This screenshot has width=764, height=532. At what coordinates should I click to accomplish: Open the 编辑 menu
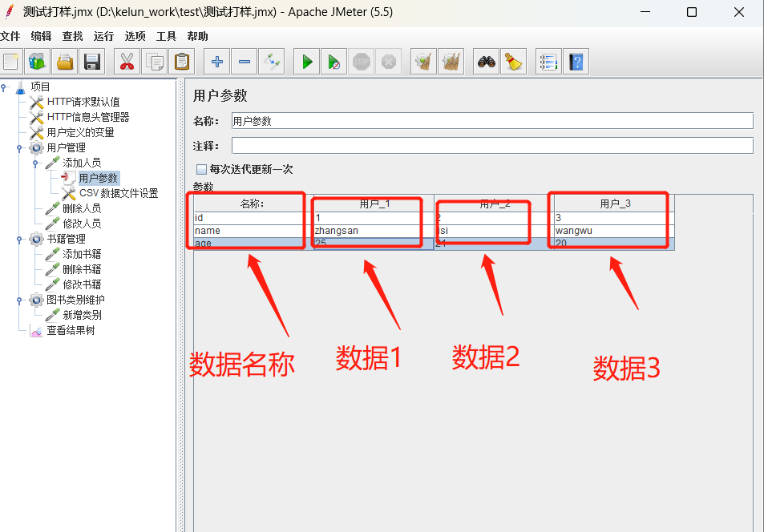(41, 36)
